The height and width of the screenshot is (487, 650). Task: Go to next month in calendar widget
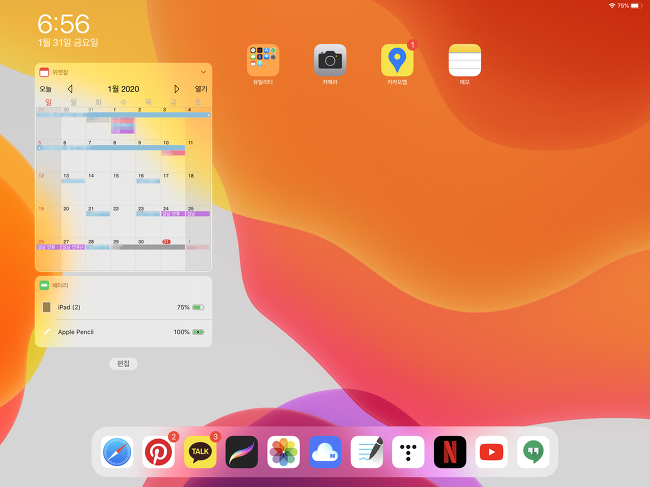click(x=177, y=89)
